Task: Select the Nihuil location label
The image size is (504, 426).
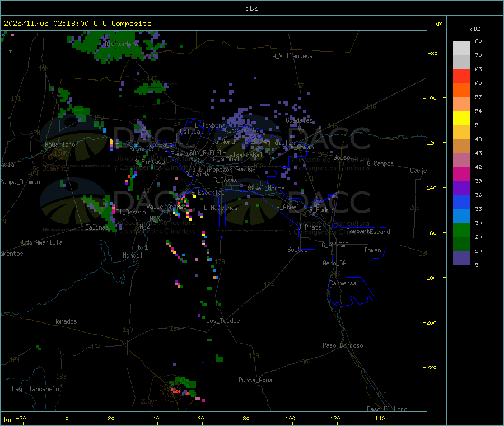Action: click(133, 255)
